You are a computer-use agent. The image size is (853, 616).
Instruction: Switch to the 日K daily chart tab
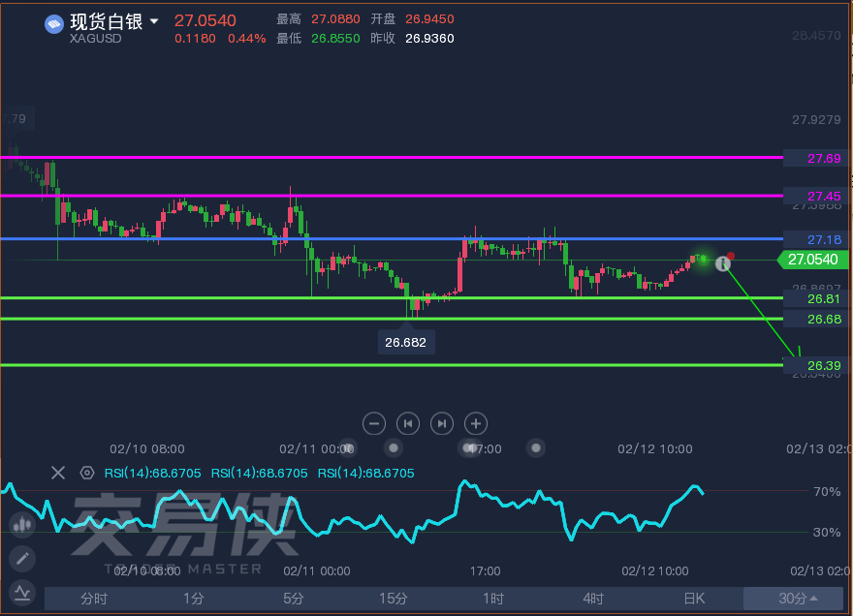[x=694, y=599]
